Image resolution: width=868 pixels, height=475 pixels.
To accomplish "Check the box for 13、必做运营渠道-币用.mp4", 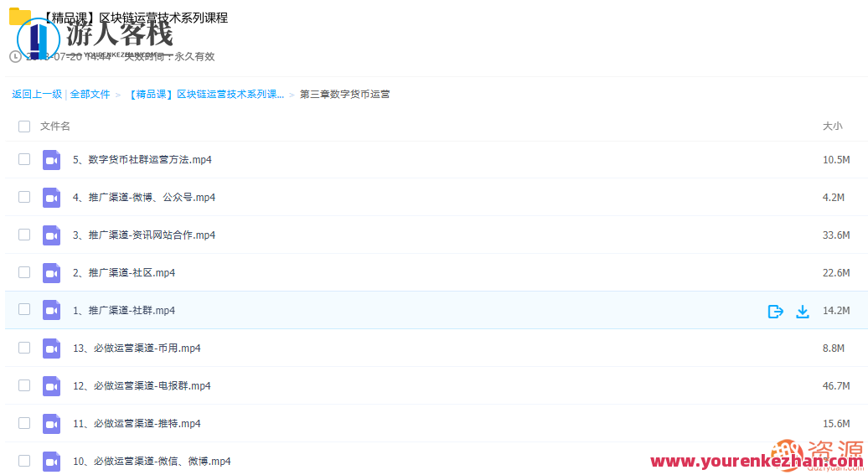I will 24,348.
